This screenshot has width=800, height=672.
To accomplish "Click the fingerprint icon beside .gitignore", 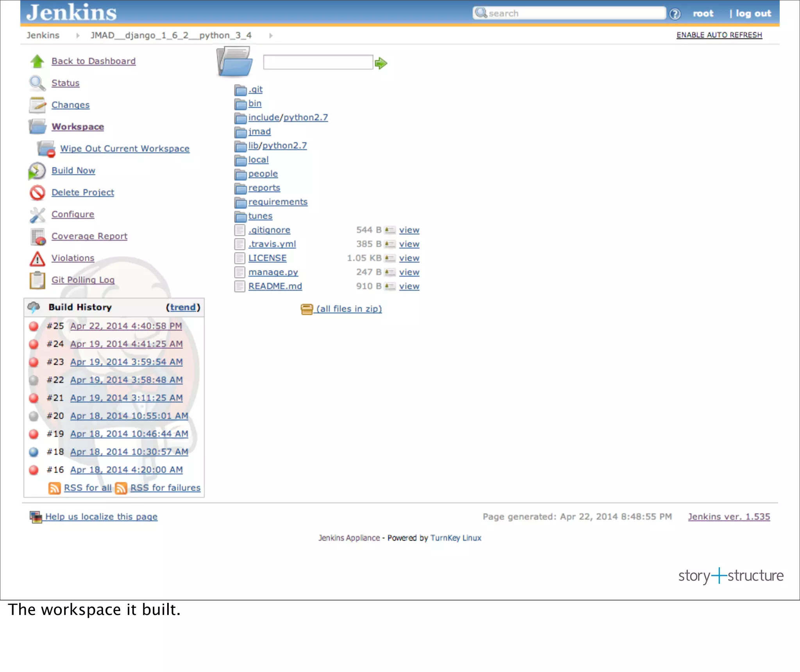I will point(390,230).
